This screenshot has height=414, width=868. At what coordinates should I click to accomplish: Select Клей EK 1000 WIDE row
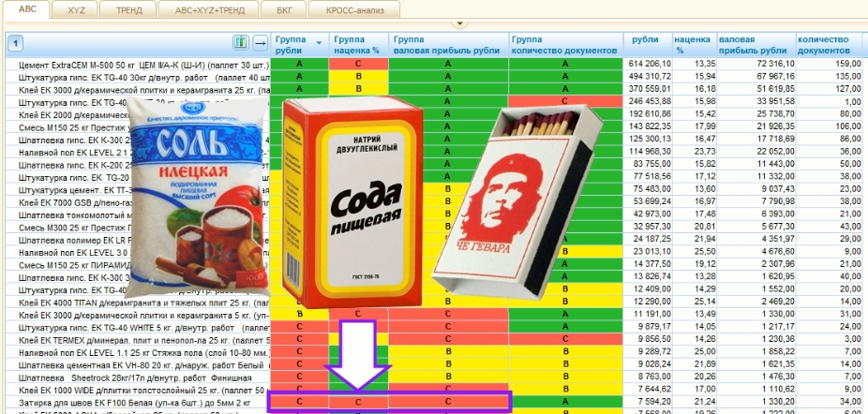click(x=433, y=390)
